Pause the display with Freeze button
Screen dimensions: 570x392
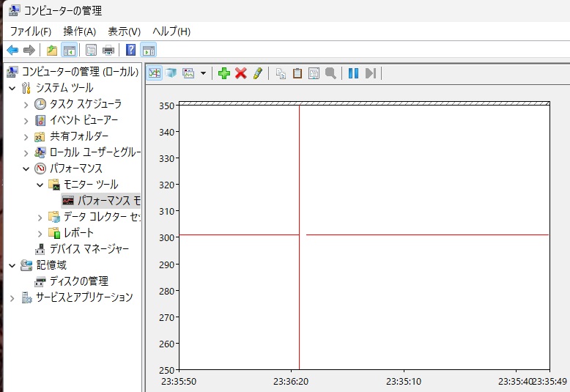coord(353,73)
